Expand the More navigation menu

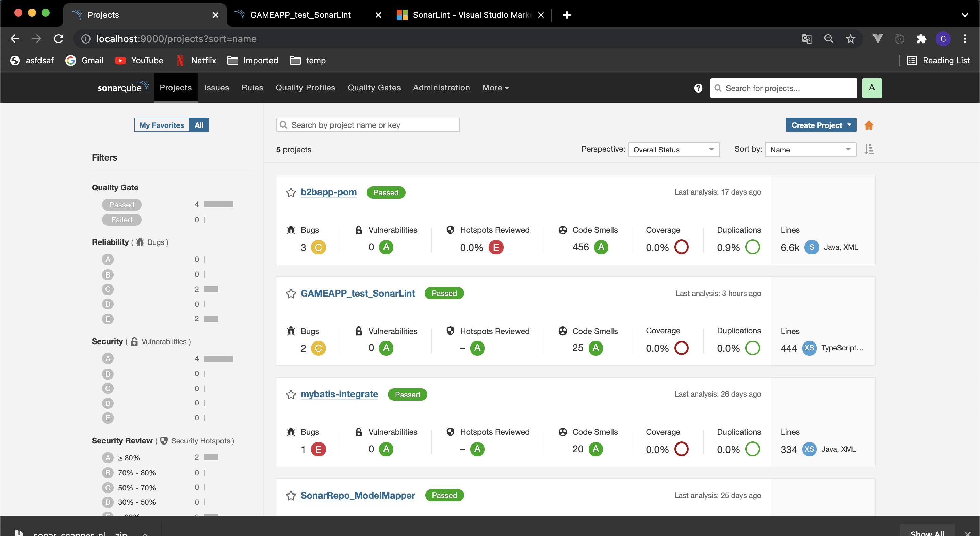point(495,88)
